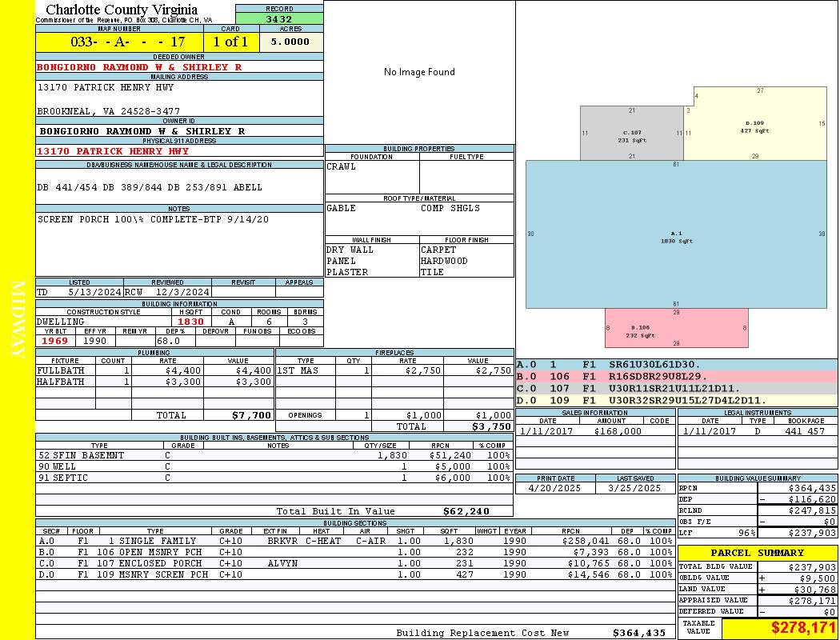Screen dimensions: 840x640
Task: Click the blue A.1 1830 SqFt sketch area
Action: pyautogui.click(x=676, y=234)
